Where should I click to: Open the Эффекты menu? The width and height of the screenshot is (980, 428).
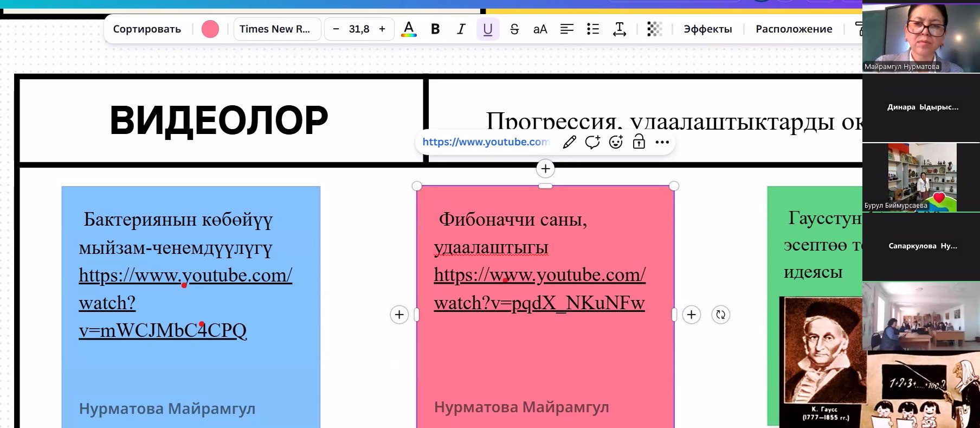(x=707, y=29)
